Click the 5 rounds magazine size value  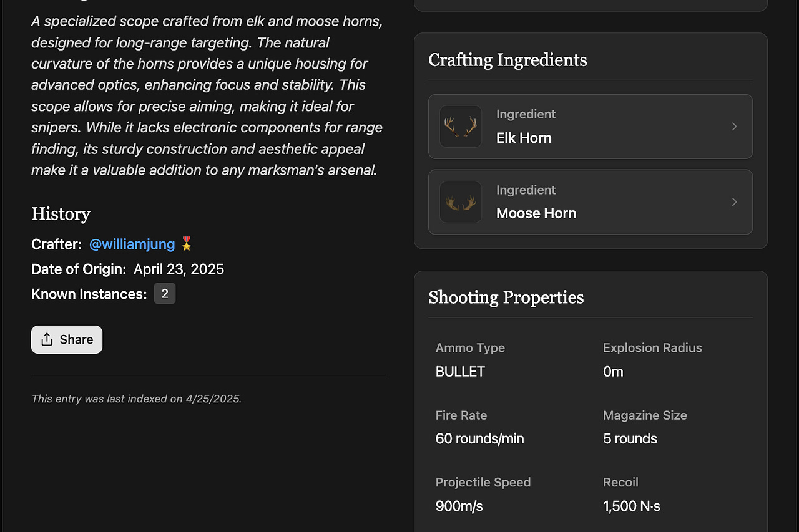pos(630,438)
